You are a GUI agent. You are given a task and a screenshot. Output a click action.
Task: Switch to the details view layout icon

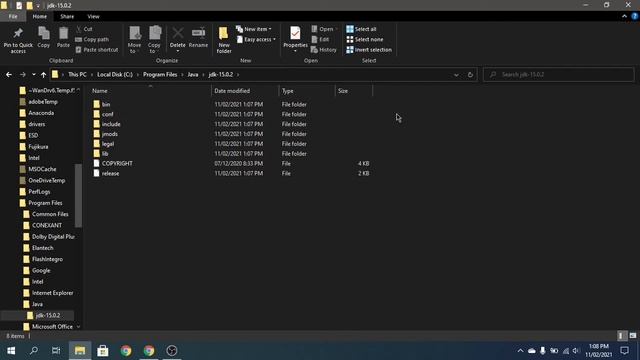point(621,336)
